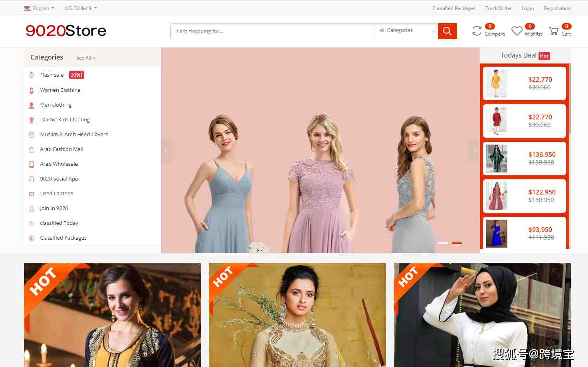Open the $136.950 green dress deal
The height and width of the screenshot is (367, 588).
tap(525, 159)
